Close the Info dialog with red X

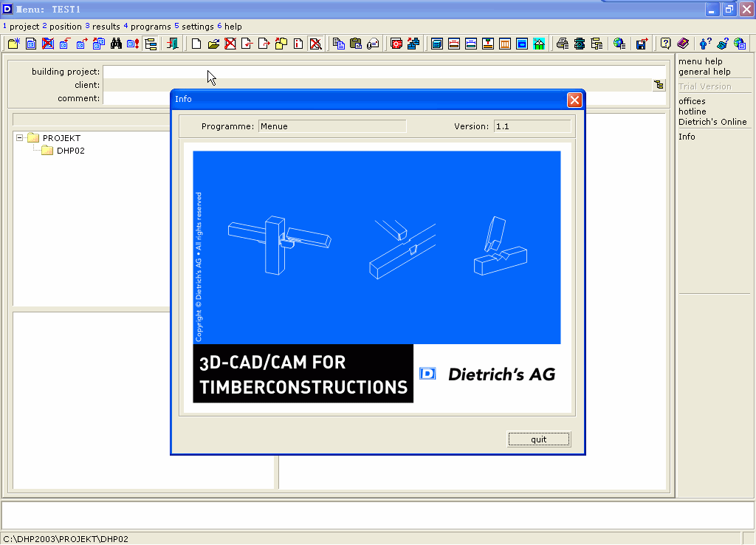tap(574, 100)
